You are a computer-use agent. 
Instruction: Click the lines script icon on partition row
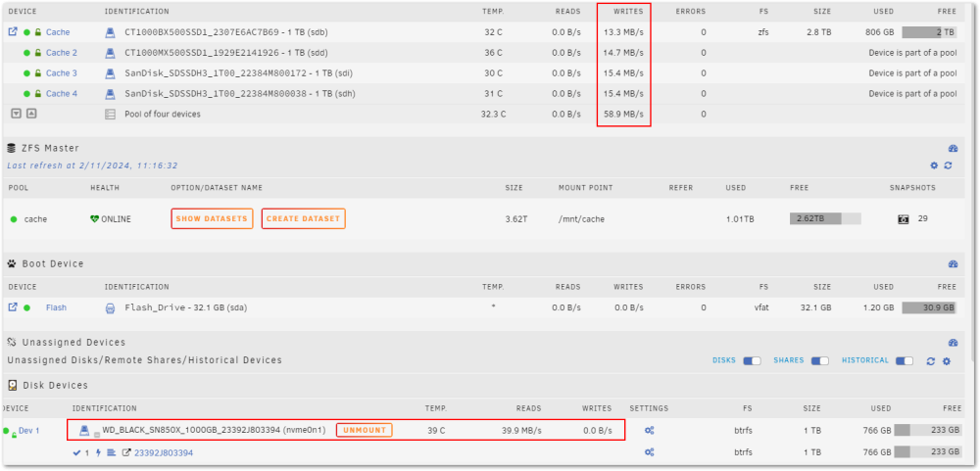click(112, 452)
